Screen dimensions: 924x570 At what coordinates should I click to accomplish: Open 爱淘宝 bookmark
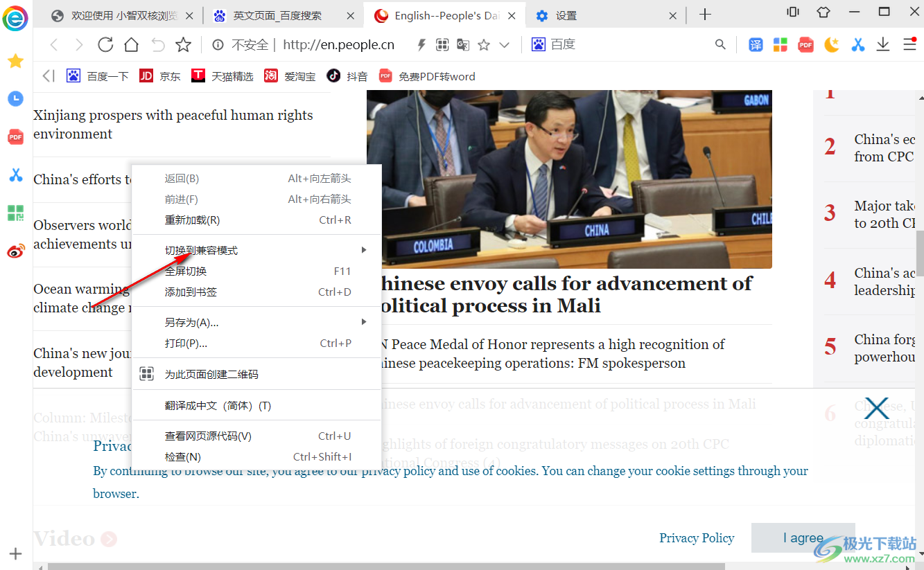pyautogui.click(x=290, y=76)
